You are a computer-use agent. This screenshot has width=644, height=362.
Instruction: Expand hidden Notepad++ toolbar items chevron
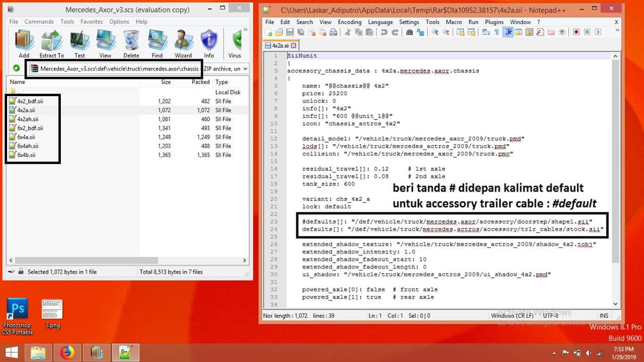click(x=616, y=30)
